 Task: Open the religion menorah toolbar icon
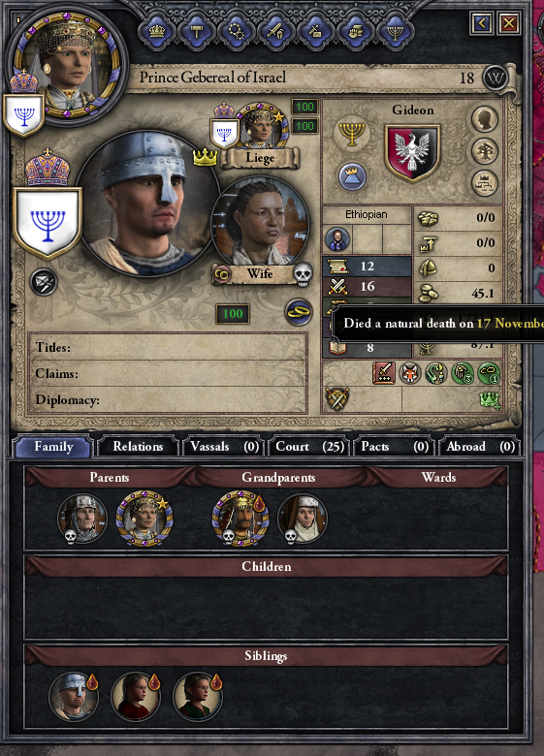395,32
